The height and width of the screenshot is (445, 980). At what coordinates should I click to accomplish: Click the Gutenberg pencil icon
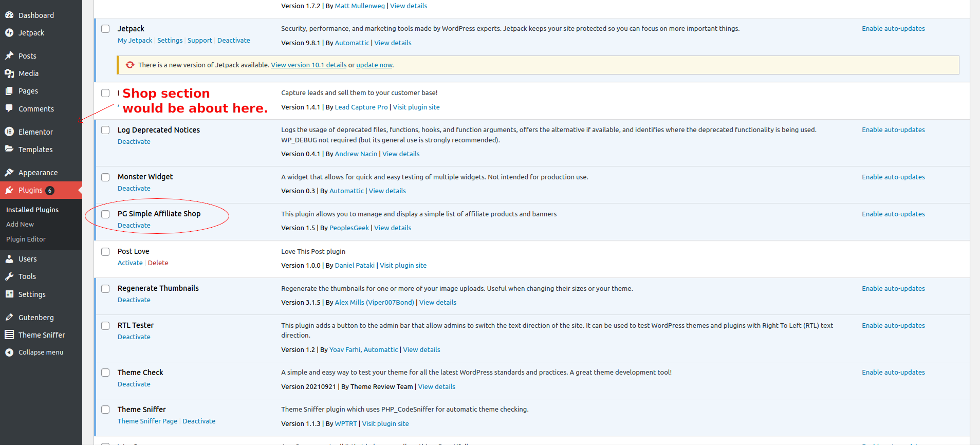[x=9, y=318]
